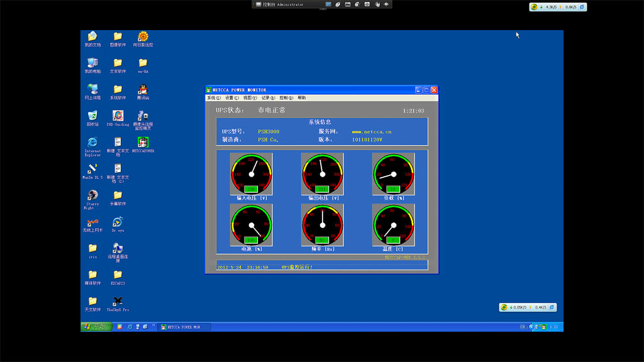The width and height of the screenshot is (644, 362).
Task: Select the 图像软件 folder icon
Action: coord(118,40)
